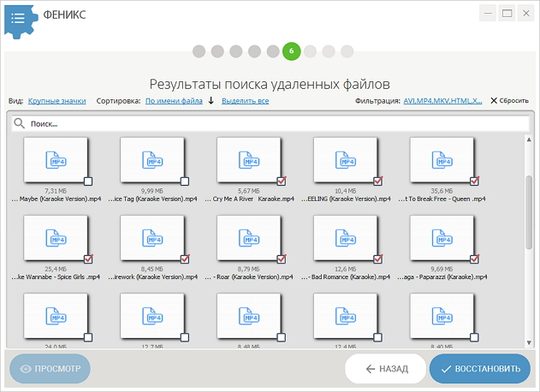The image size is (540, 392).
Task: Click MP4 icon of Paparazzi (Karaoke).mp4
Action: click(x=442, y=238)
